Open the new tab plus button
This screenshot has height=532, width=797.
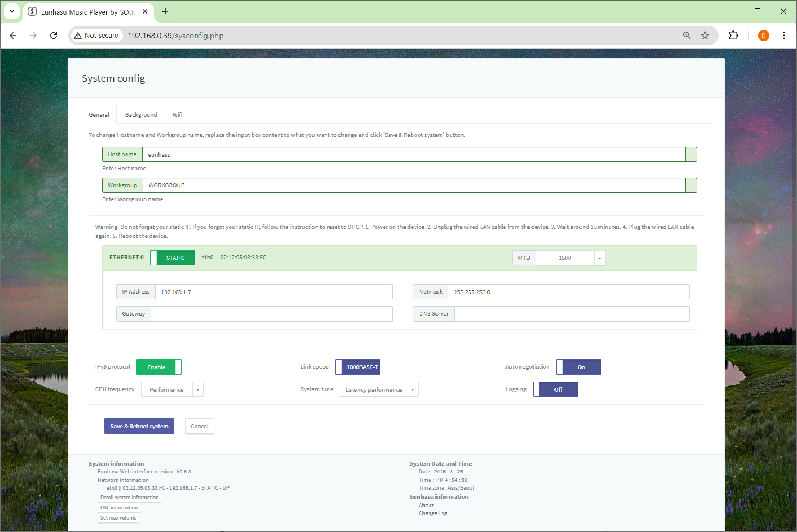tap(165, 11)
